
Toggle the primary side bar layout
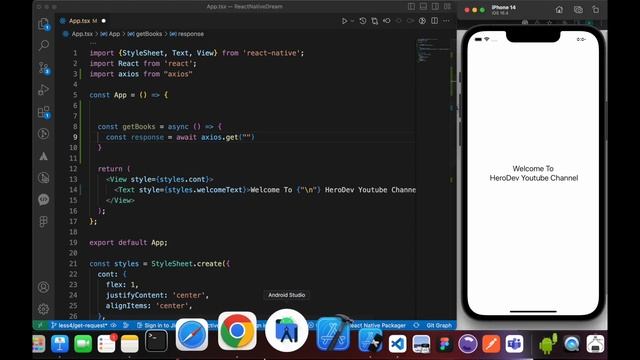[411, 7]
